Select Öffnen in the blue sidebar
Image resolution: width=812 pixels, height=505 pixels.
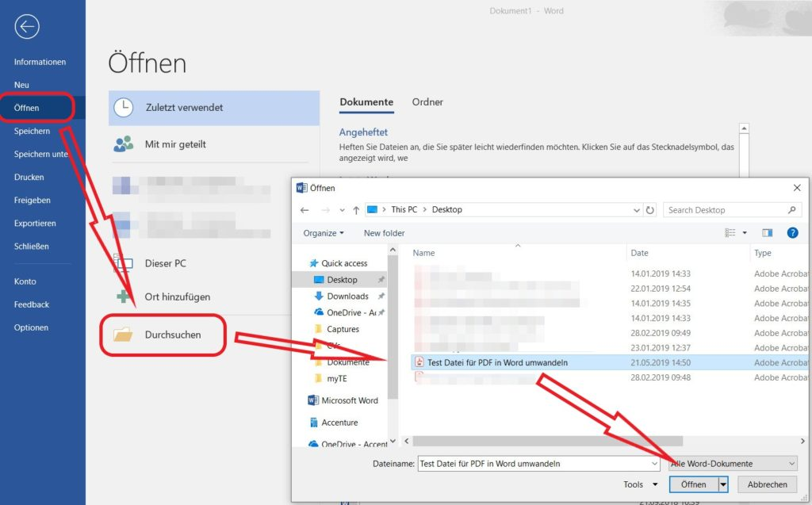tap(26, 108)
